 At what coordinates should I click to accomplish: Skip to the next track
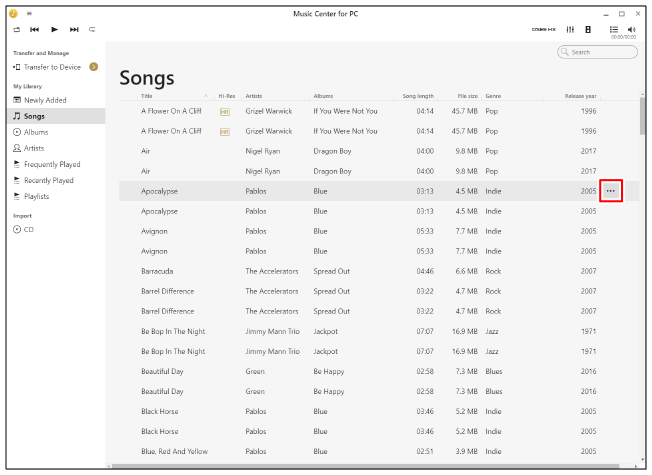73,30
